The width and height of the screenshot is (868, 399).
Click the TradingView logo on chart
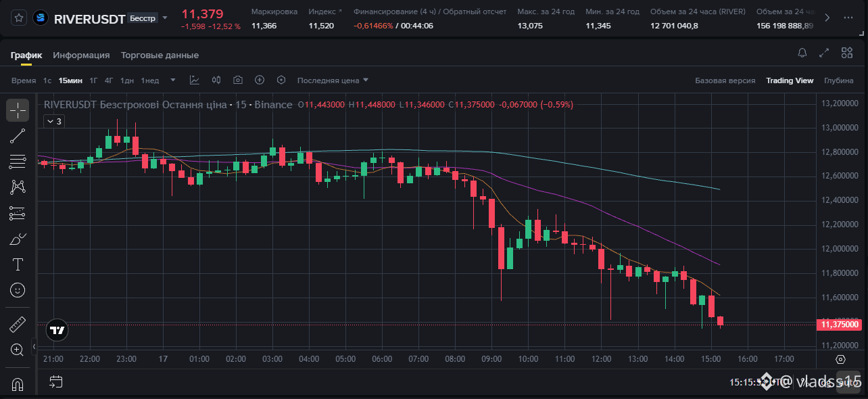tap(57, 330)
